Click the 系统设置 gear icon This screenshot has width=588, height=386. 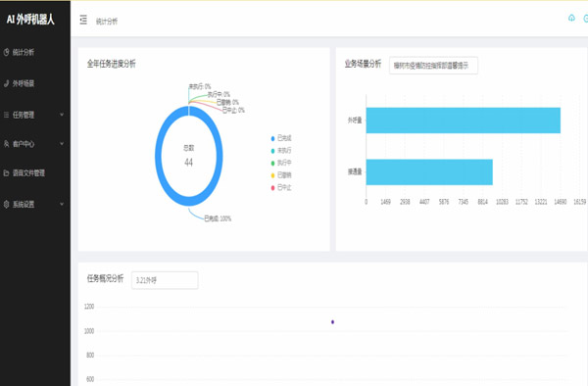(6, 204)
